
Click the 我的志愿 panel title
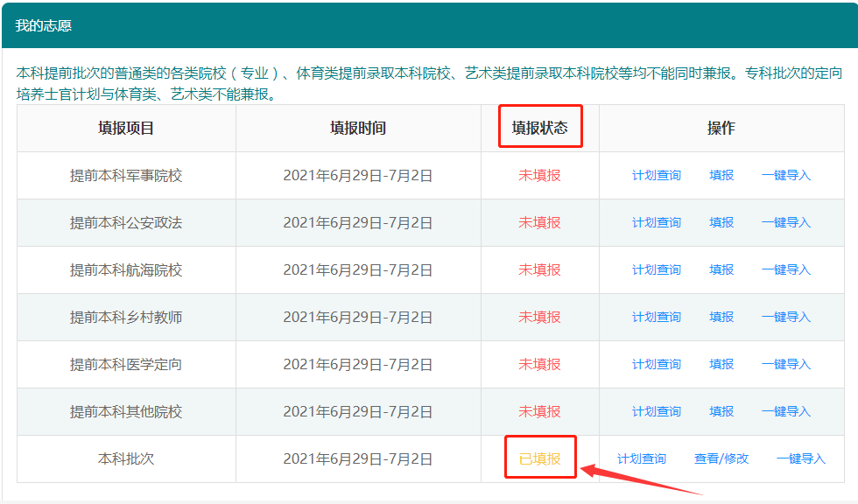click(43, 25)
